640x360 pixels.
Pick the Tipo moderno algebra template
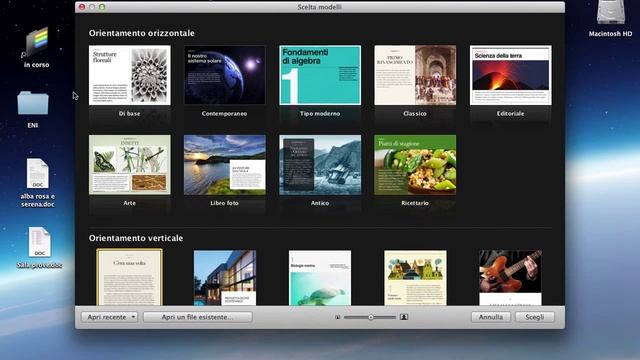click(x=320, y=75)
